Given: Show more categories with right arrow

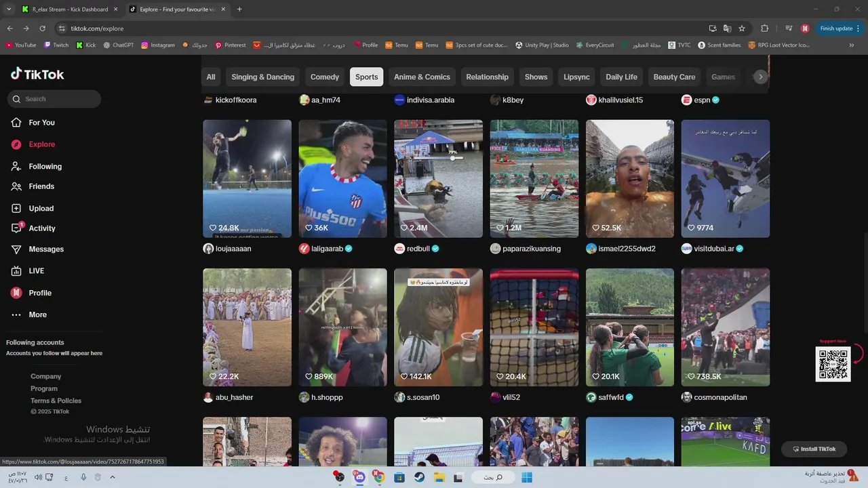Looking at the screenshot, I should click(x=760, y=77).
